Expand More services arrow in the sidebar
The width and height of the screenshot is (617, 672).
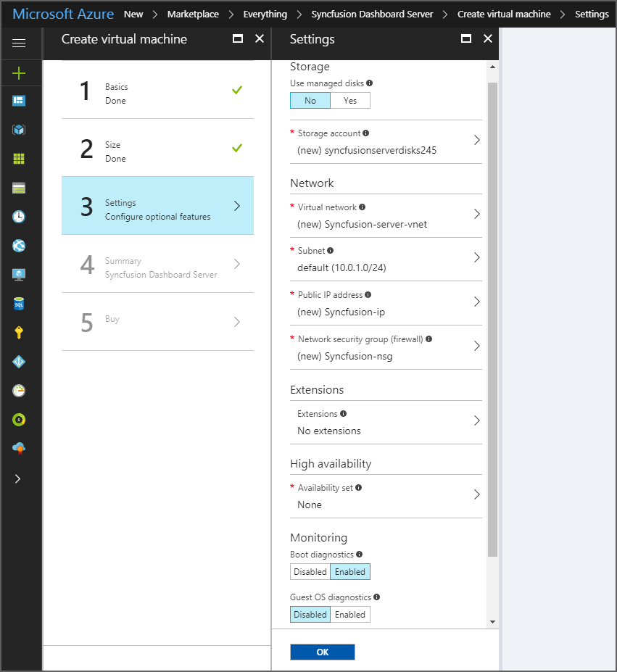pyautogui.click(x=17, y=478)
